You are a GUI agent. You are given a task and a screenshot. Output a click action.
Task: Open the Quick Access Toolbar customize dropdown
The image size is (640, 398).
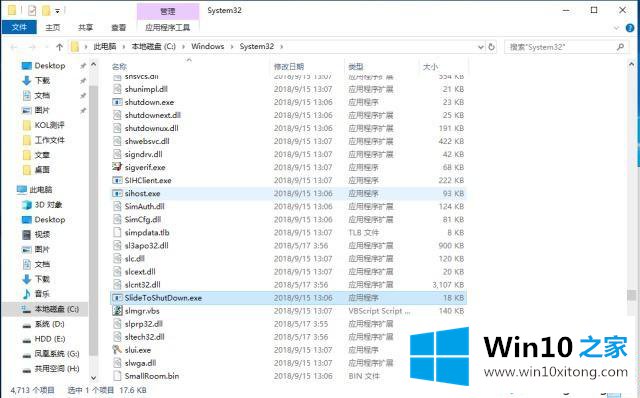[x=58, y=10]
